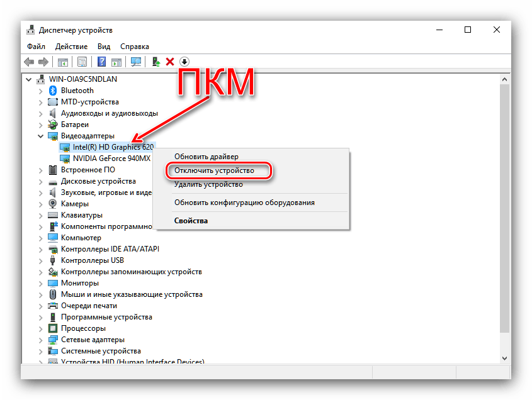Expand the Мониторы category
This screenshot has width=532, height=400.
point(41,283)
